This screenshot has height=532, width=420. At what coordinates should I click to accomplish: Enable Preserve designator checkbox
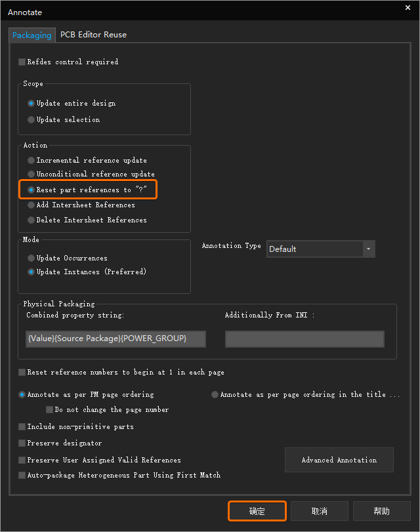pyautogui.click(x=22, y=443)
